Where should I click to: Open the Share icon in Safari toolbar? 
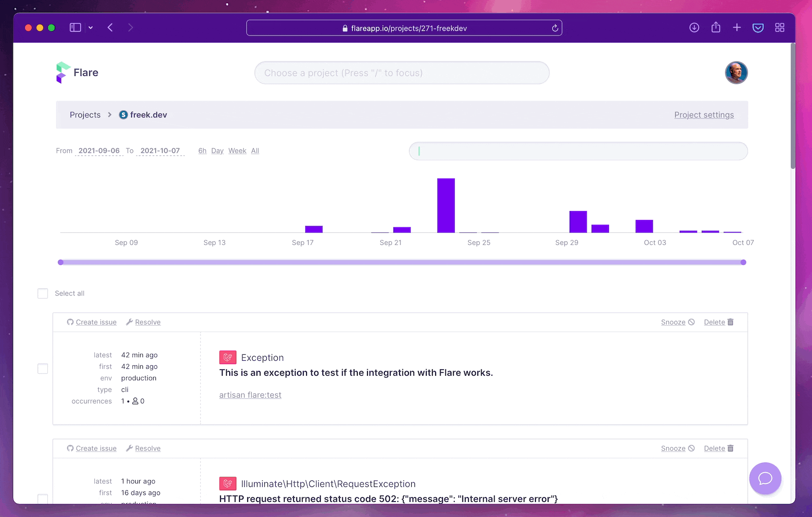click(x=716, y=27)
